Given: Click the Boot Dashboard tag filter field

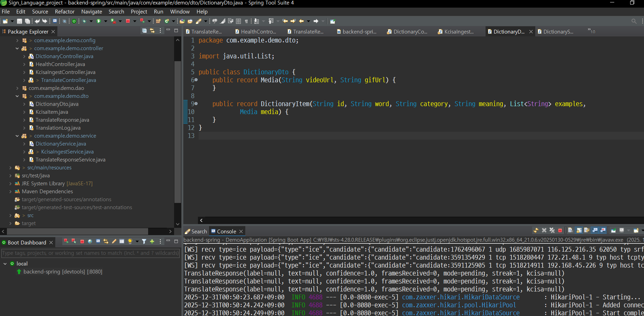Looking at the screenshot, I should click(90, 253).
